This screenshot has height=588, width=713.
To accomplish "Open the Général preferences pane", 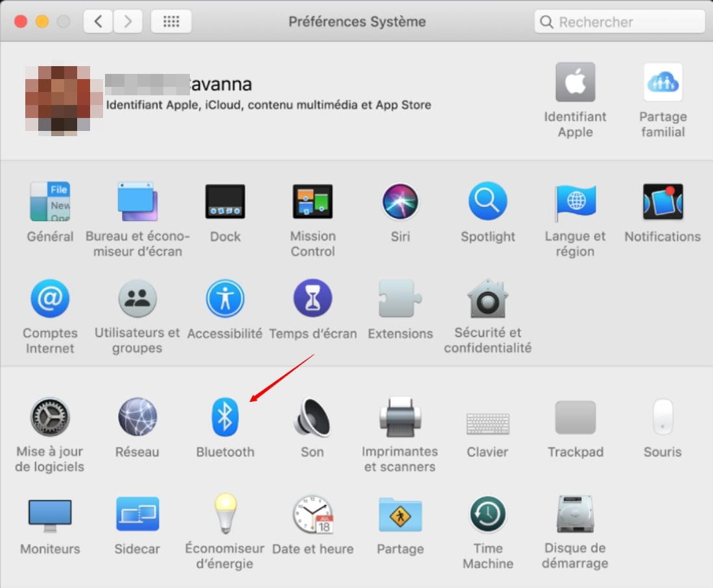I will click(50, 202).
